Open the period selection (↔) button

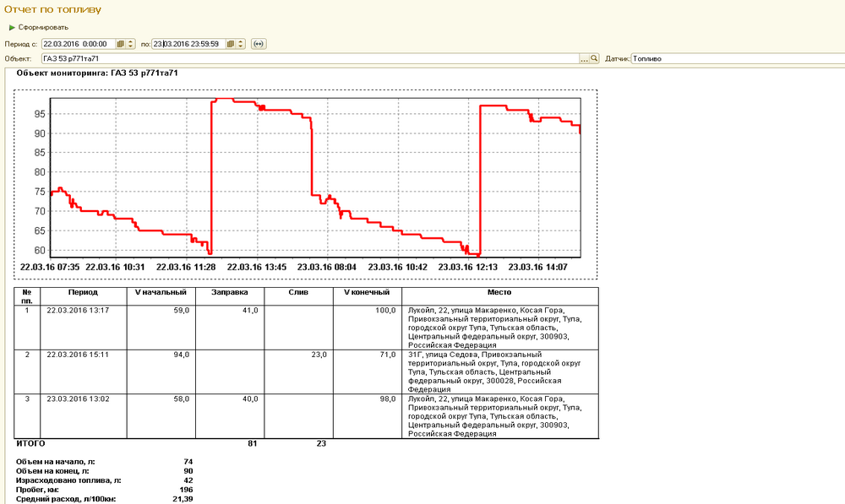[x=259, y=44]
